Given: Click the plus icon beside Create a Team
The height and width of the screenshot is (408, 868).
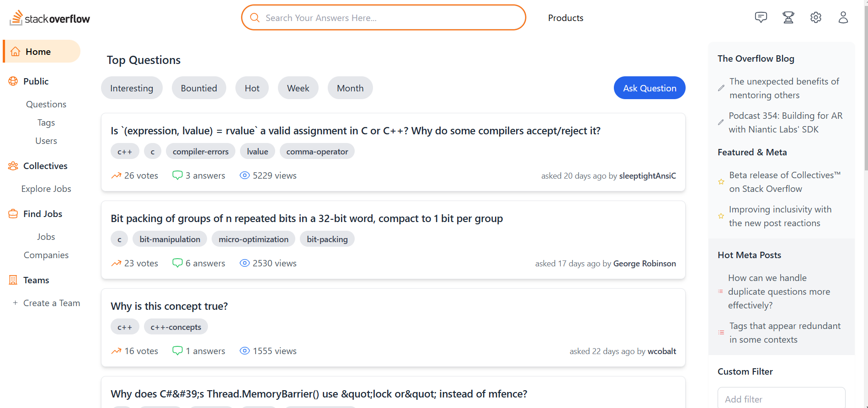Looking at the screenshot, I should 15,303.
